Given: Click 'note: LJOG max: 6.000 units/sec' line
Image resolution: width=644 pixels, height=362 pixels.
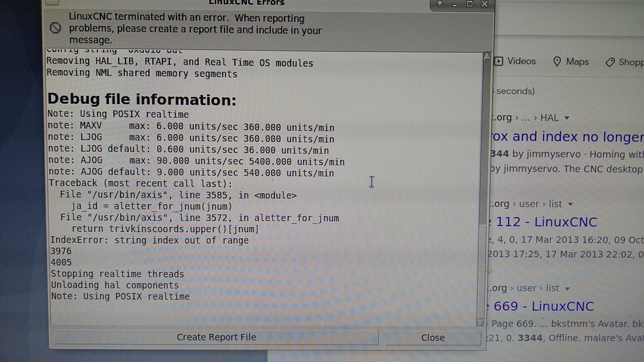Looking at the screenshot, I should tap(191, 138).
